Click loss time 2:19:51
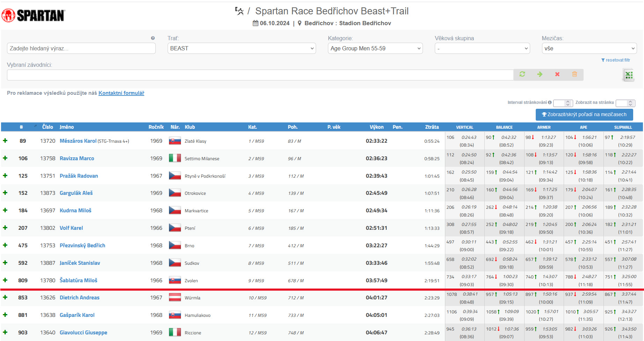644x341 pixels. pos(432,280)
